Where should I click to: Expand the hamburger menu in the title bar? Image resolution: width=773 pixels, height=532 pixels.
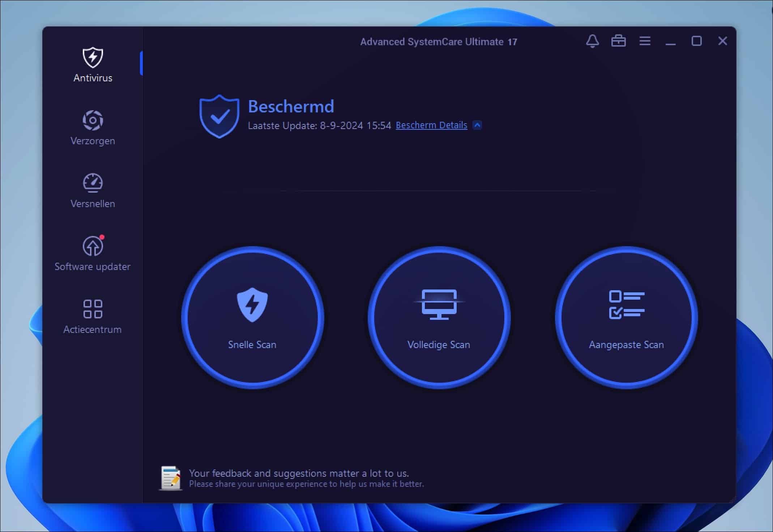coord(645,41)
